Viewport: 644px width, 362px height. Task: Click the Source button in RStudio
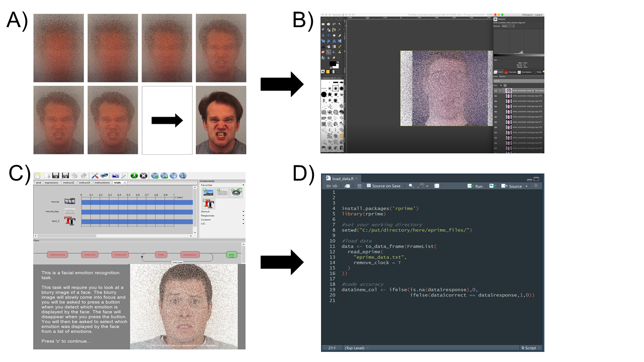(x=515, y=186)
